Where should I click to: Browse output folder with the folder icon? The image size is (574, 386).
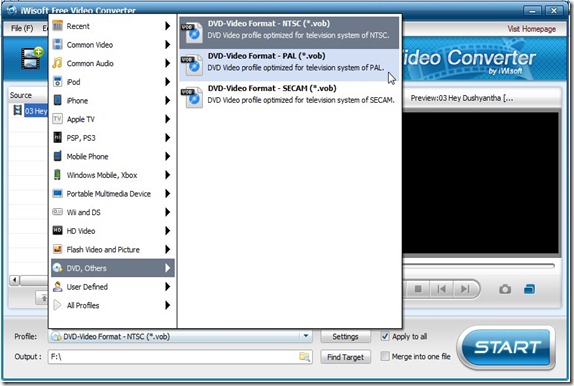click(305, 357)
